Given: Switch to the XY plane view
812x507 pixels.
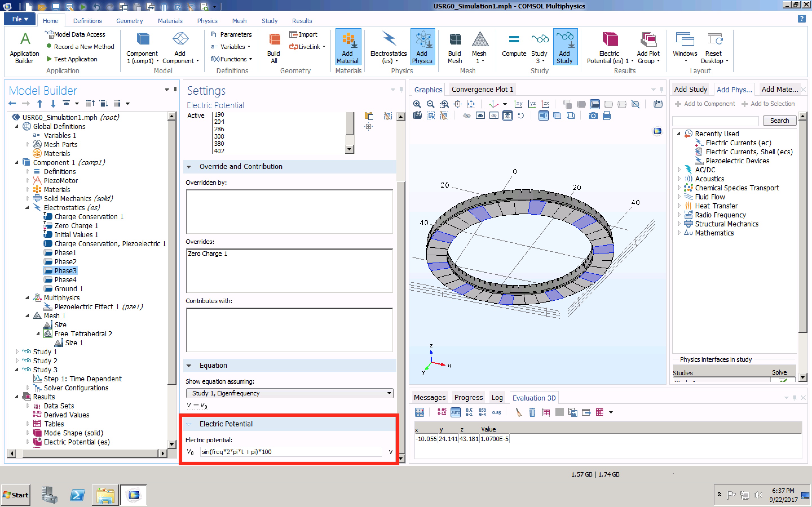Looking at the screenshot, I should (x=518, y=104).
